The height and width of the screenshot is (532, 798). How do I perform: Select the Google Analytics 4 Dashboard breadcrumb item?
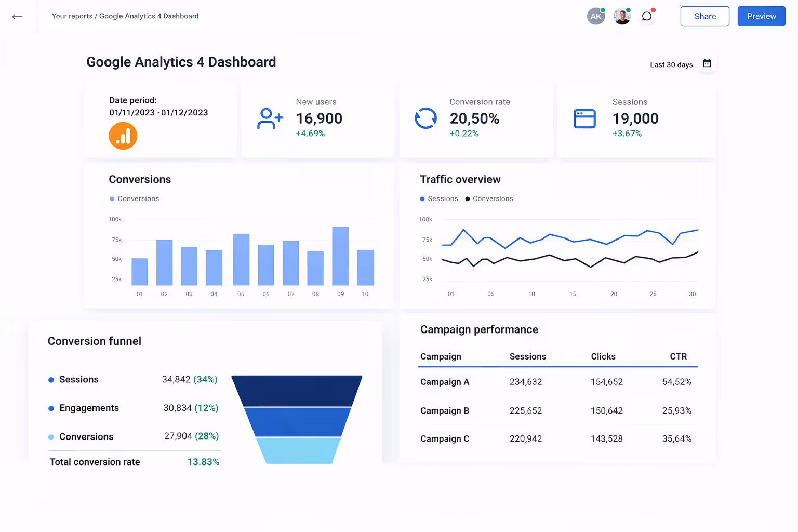click(x=149, y=16)
